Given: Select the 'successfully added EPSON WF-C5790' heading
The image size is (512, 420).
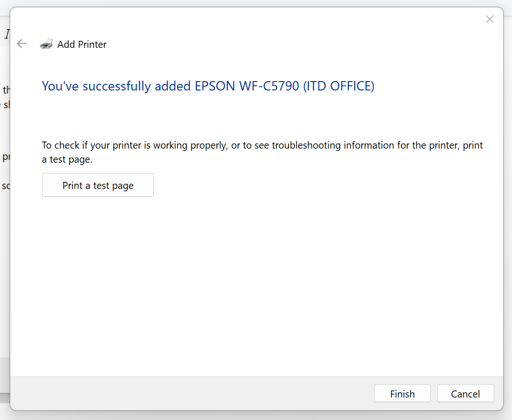Looking at the screenshot, I should 208,86.
